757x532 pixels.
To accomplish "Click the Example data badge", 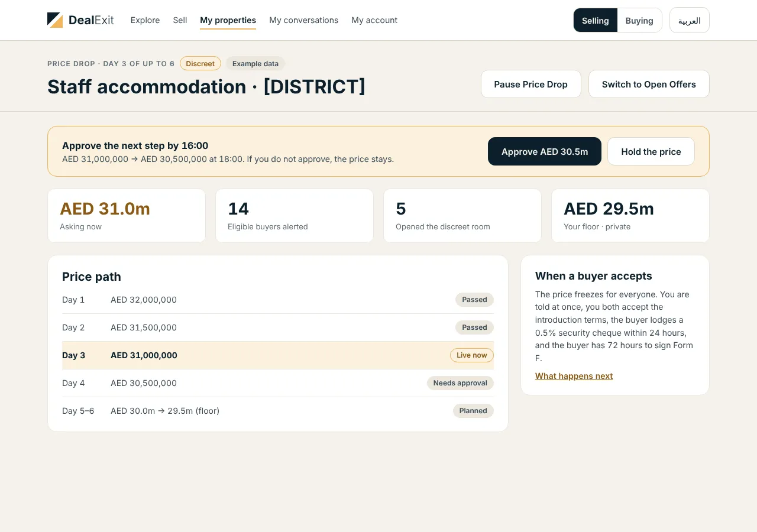I will click(x=255, y=63).
